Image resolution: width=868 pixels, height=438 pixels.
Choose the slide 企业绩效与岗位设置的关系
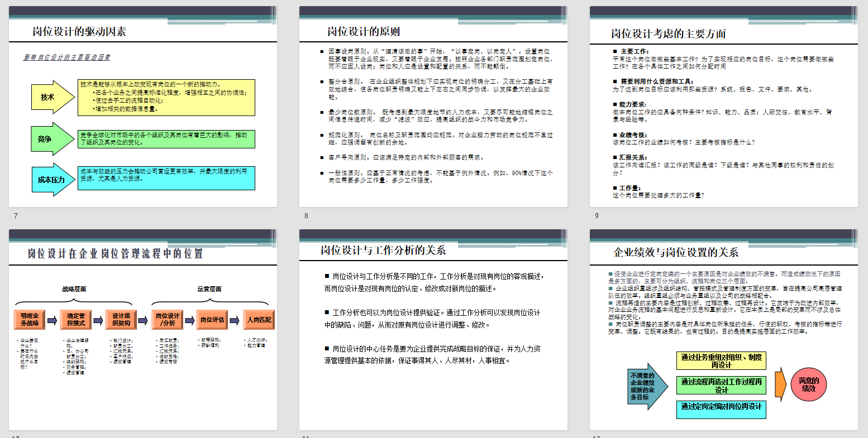(723, 329)
